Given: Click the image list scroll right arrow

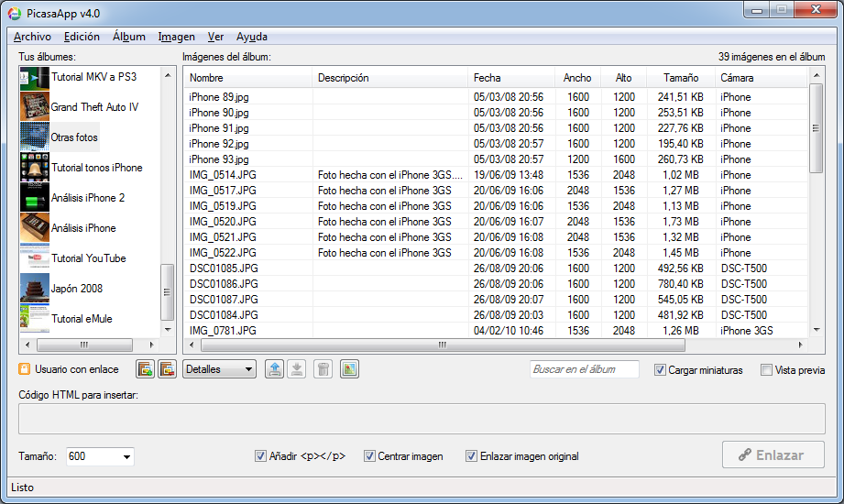Looking at the screenshot, I should (x=800, y=345).
